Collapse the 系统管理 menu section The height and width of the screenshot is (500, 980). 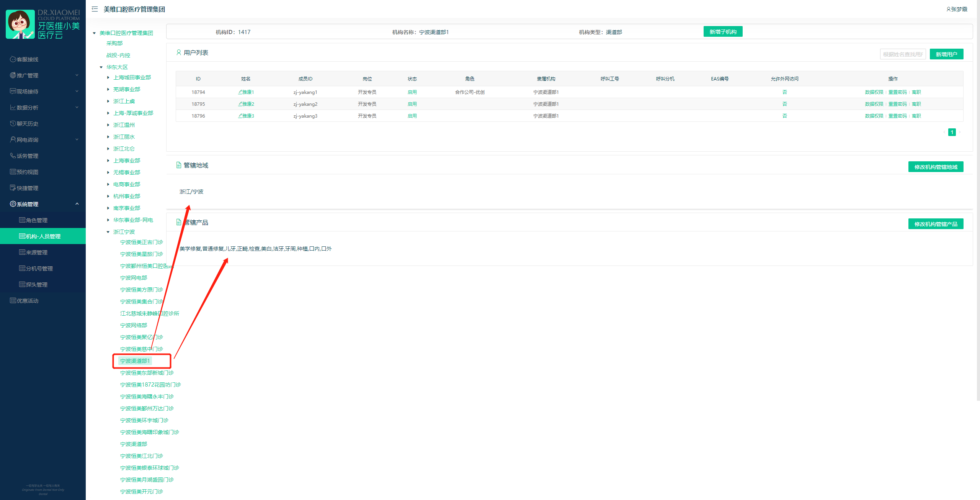[x=77, y=204]
